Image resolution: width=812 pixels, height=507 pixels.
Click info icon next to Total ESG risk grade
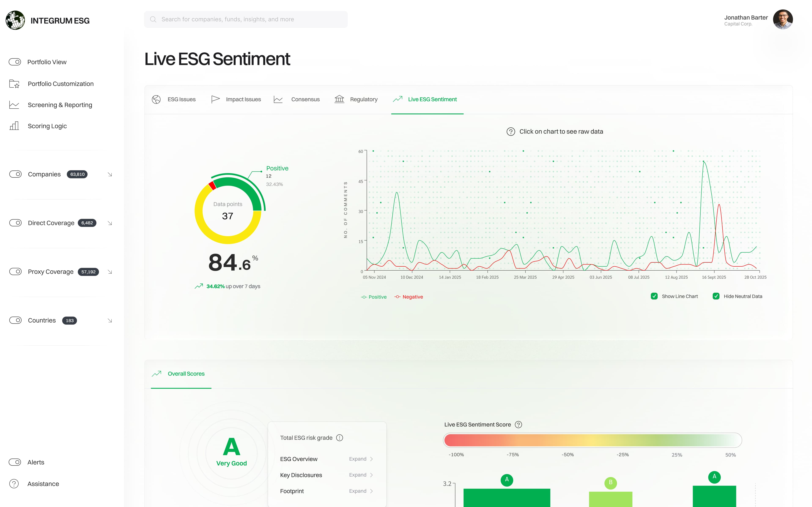(340, 437)
